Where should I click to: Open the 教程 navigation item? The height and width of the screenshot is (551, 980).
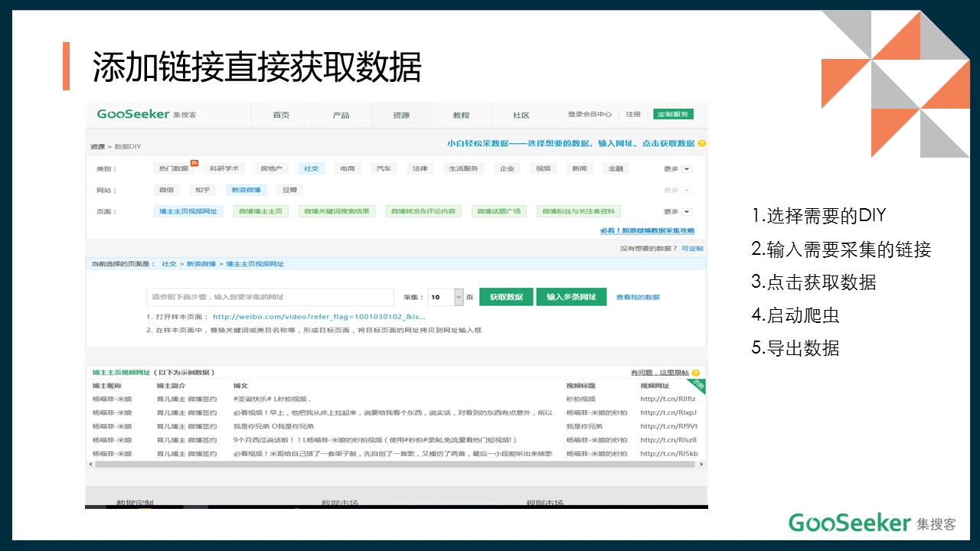[461, 115]
